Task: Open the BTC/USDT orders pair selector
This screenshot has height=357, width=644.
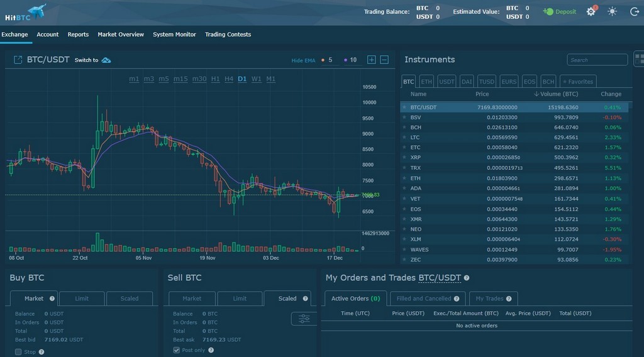Action: tap(440, 278)
